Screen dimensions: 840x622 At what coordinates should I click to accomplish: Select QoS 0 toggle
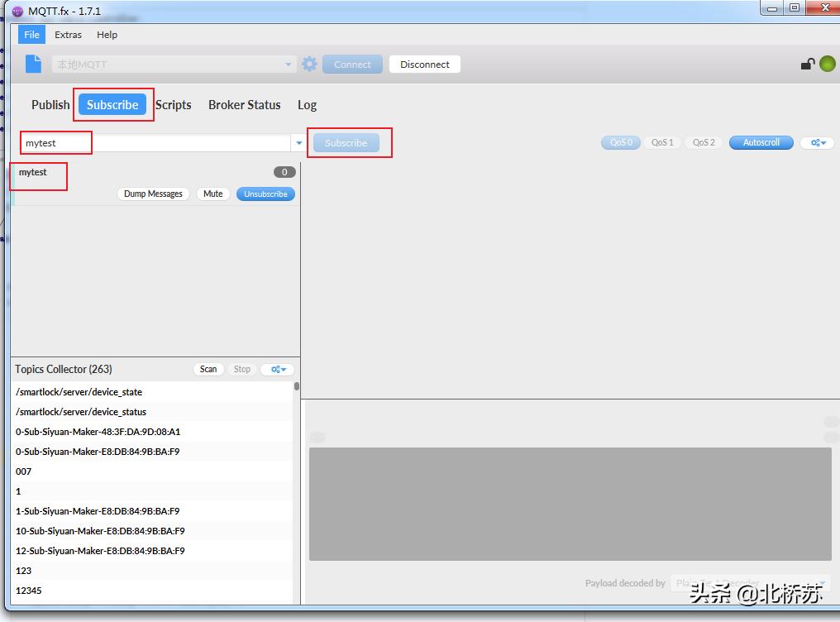[620, 142]
